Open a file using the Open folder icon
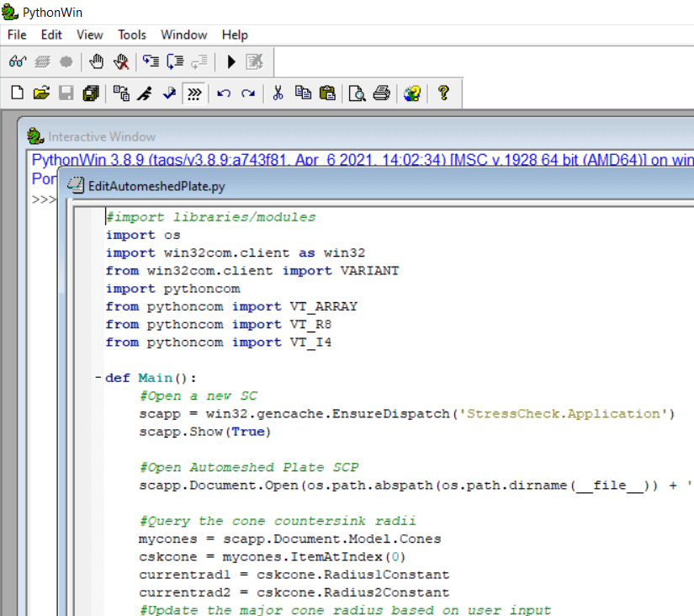Screen dimensions: 694x616 41,93
